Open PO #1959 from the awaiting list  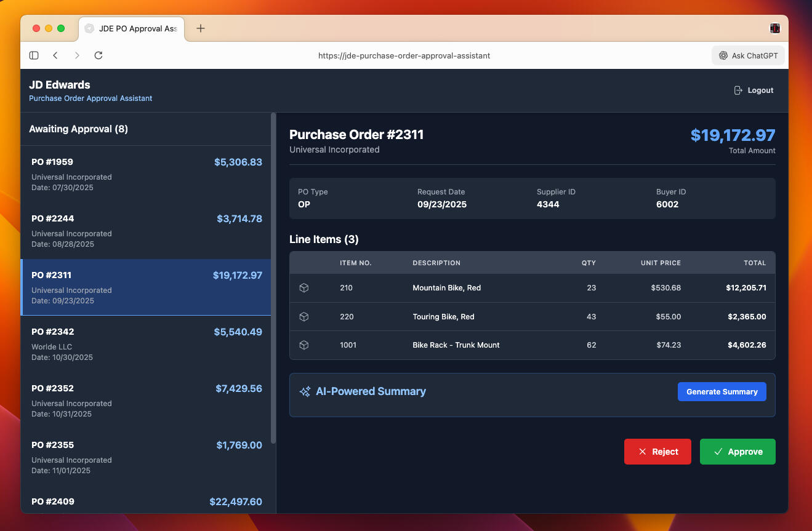coord(145,174)
